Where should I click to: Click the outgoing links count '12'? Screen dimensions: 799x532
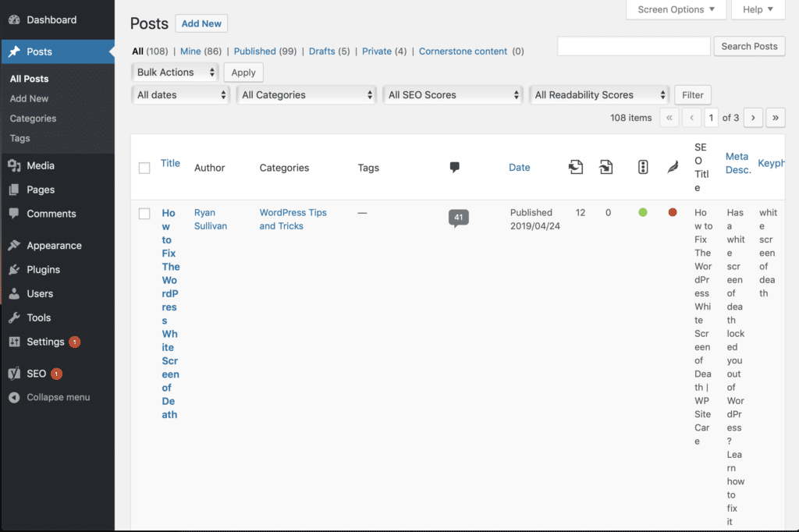pos(581,212)
